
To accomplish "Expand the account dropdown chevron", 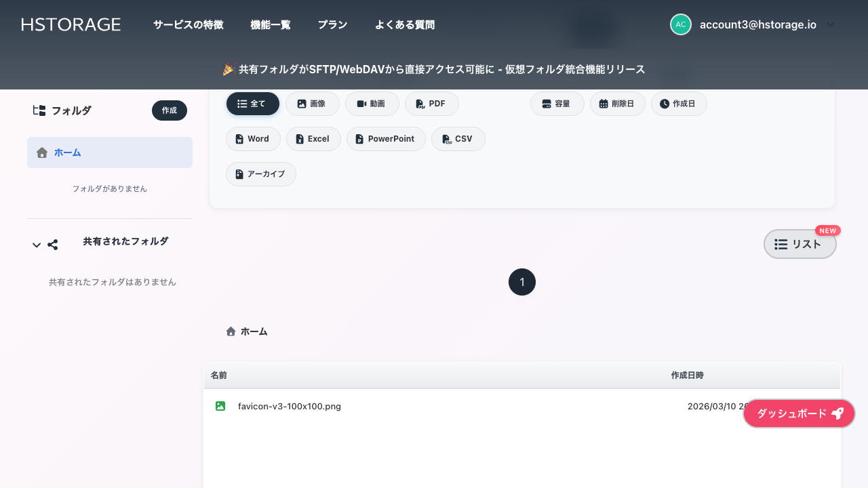I will [831, 25].
